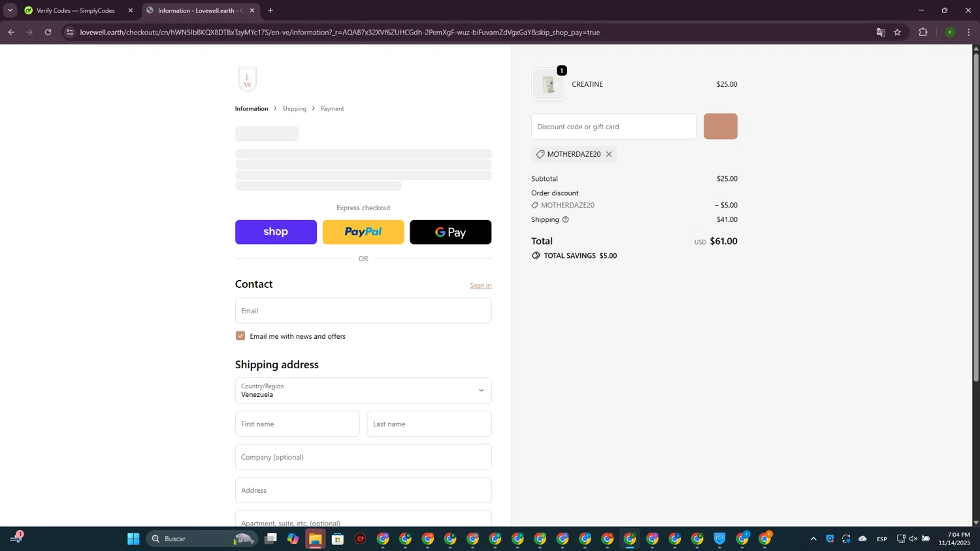Close the Information - Lovewell.earth tab
The width and height of the screenshot is (980, 551).
252,10
